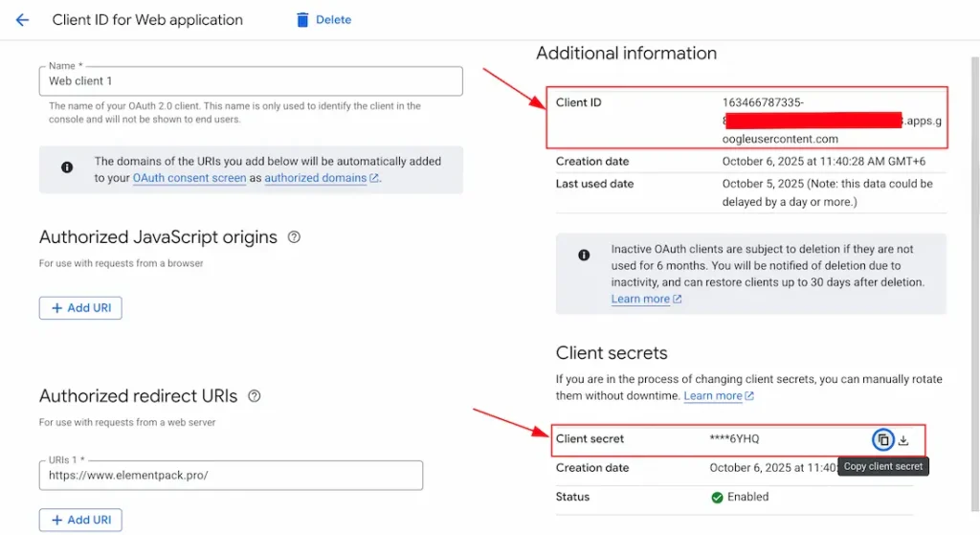
Task: Click the URIs 1 input field
Action: click(231, 475)
